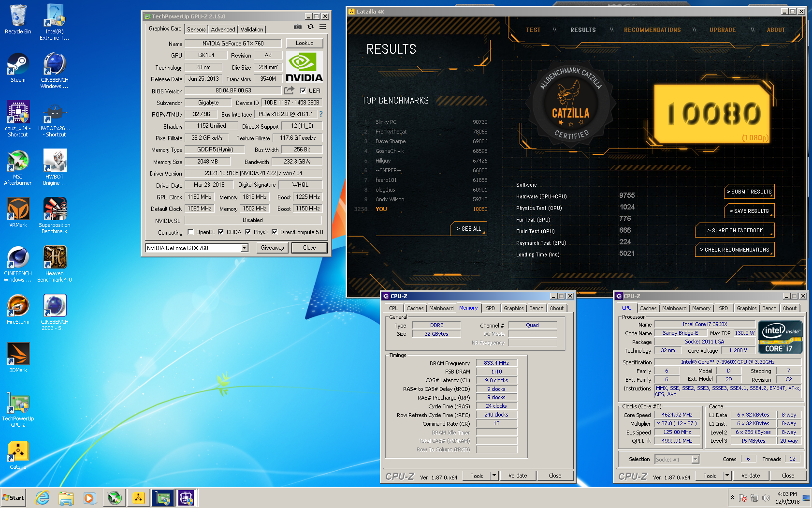Click the Windows Start button

(x=13, y=497)
